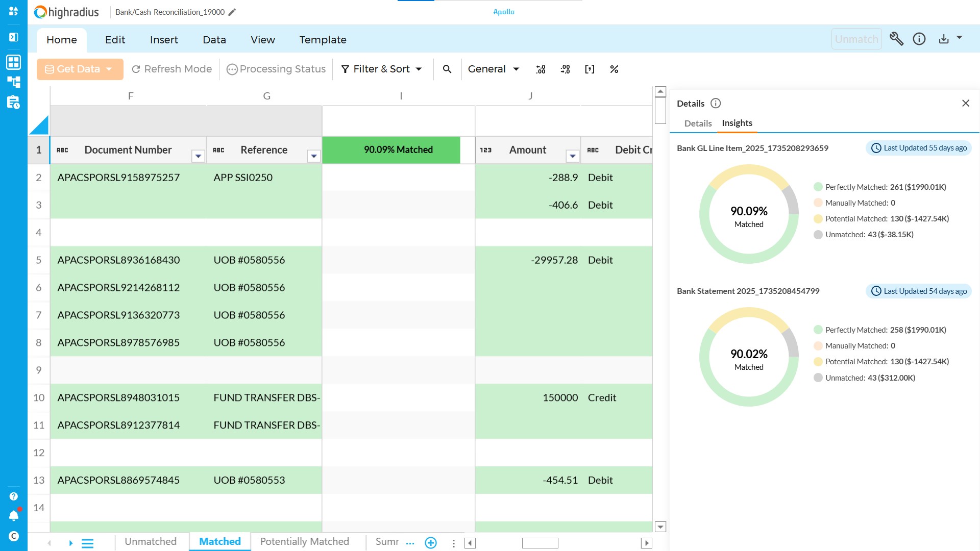Screen dimensions: 980x551
Task: Open the search icon in the toolbar
Action: (448, 69)
